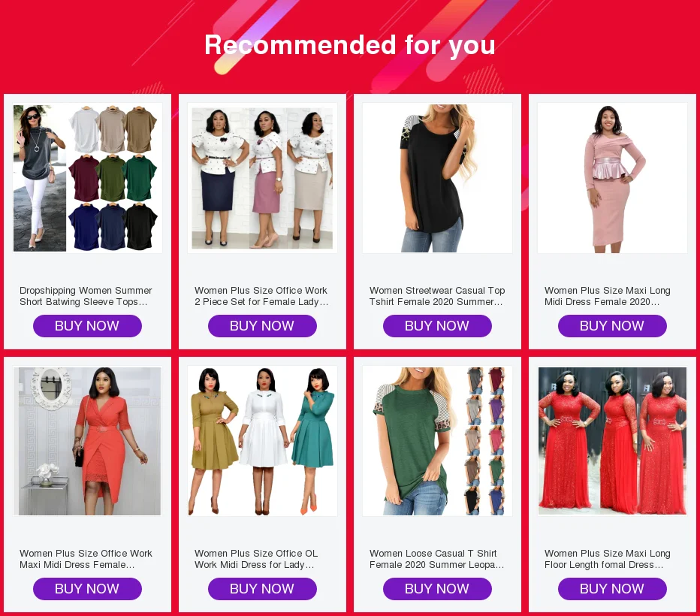Click BUY NOW under Floor Length formal Dress

[613, 589]
